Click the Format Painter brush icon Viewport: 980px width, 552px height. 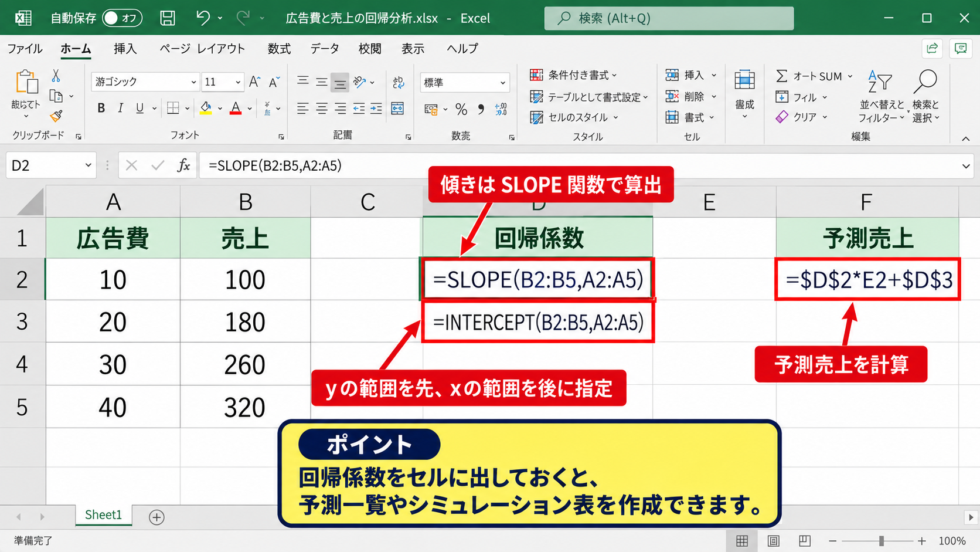(x=56, y=116)
